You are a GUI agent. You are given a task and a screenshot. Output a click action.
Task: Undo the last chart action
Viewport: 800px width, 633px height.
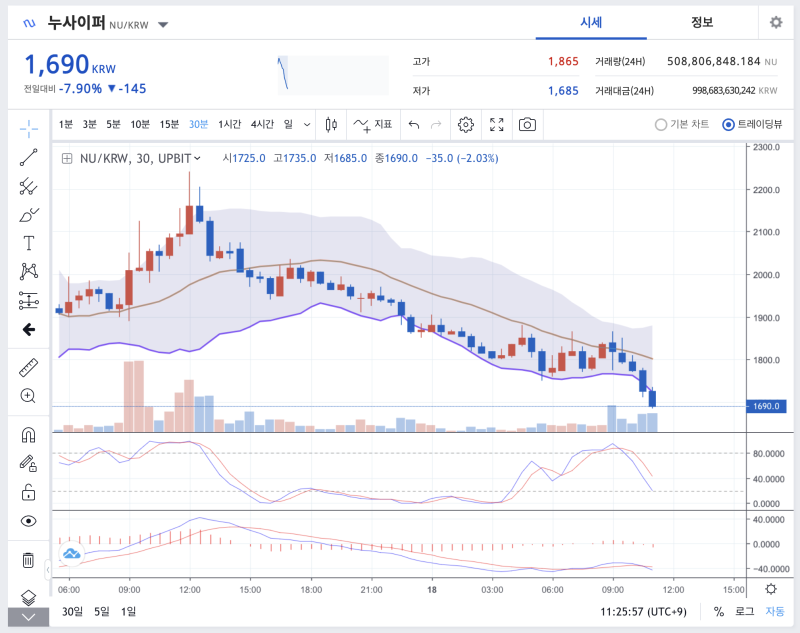[x=414, y=124]
